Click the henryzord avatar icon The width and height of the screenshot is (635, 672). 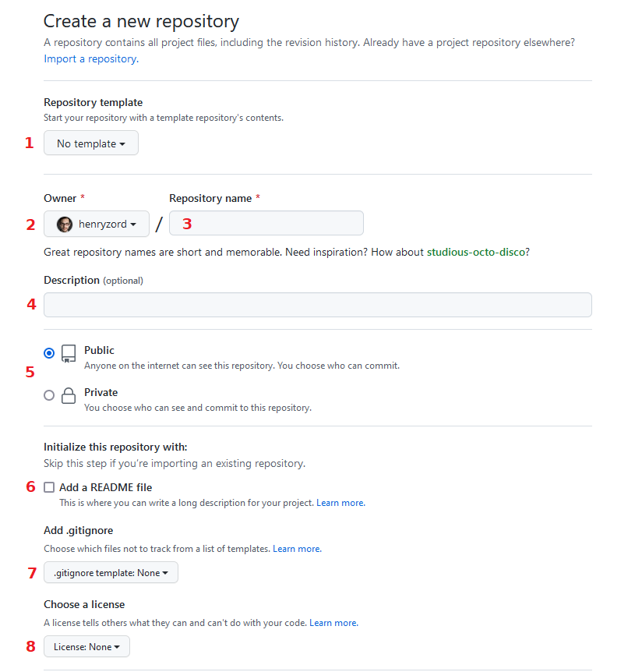[x=65, y=225]
